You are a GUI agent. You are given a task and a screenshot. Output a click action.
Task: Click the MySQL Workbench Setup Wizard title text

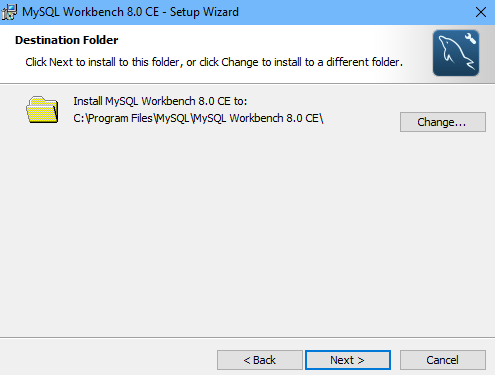[x=130, y=12]
